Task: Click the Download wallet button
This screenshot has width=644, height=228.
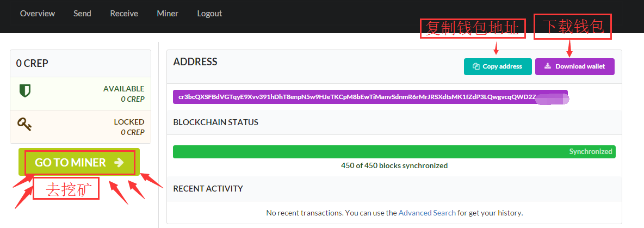Action: [574, 66]
